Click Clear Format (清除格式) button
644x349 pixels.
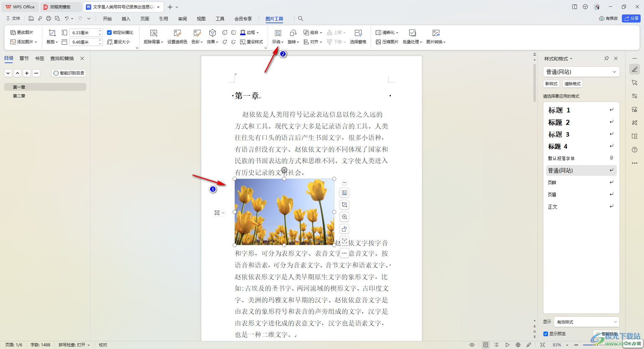tap(573, 84)
